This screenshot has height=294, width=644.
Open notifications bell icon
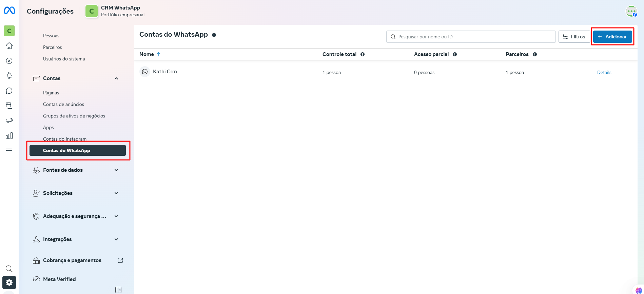click(9, 76)
